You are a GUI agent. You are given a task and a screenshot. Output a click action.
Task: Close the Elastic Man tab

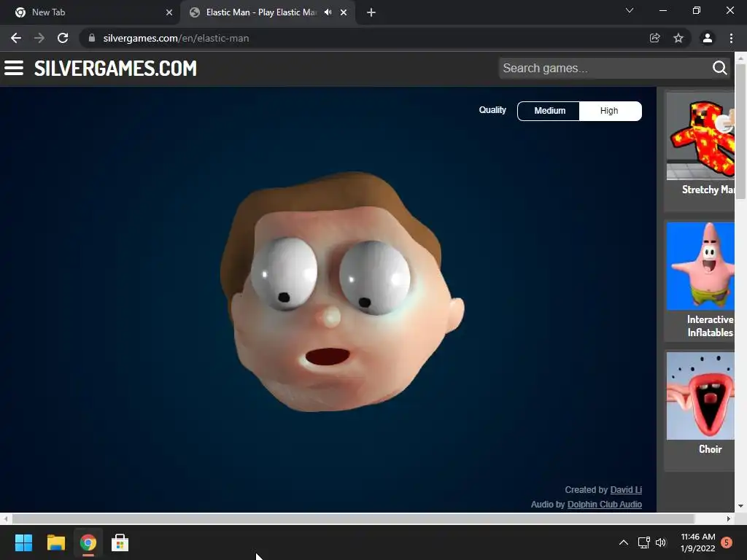[x=344, y=12]
